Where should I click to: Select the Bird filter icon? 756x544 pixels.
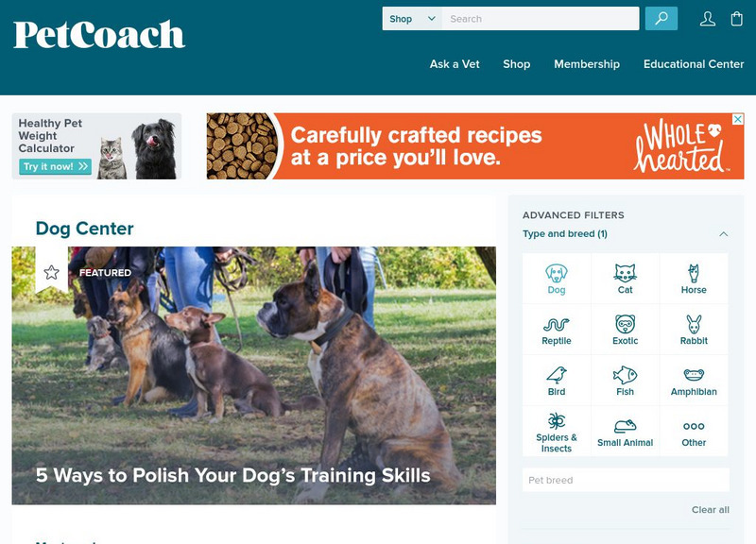557,375
